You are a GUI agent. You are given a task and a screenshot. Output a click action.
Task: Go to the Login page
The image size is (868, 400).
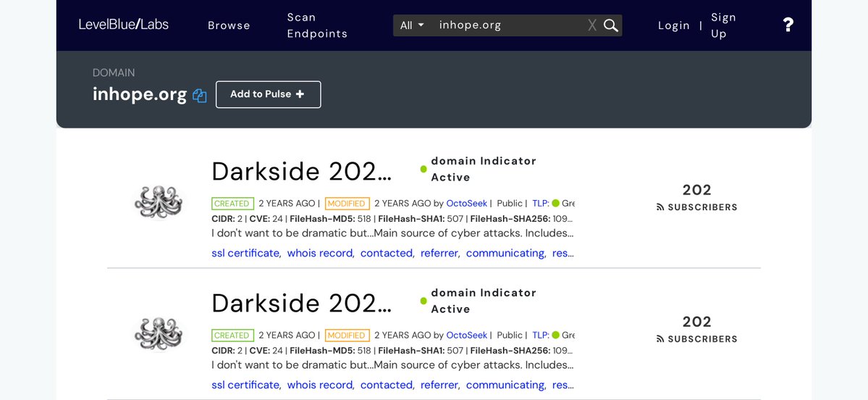(x=673, y=25)
